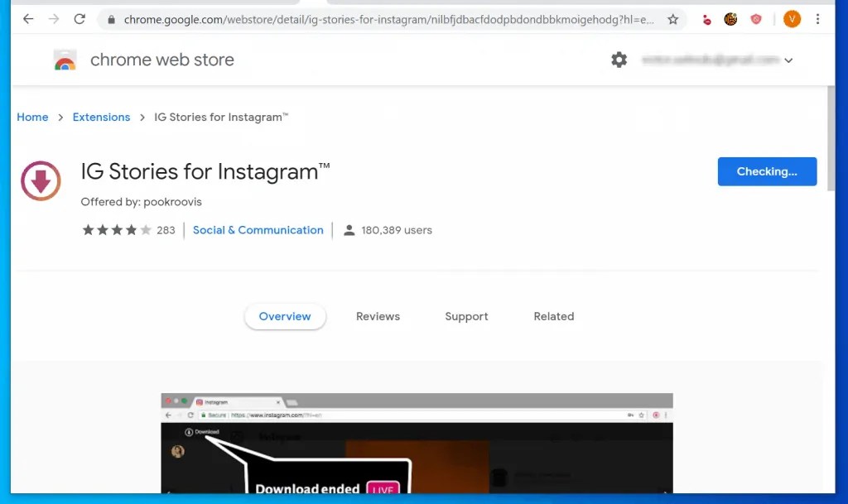The image size is (848, 504).
Task: Go to the Extensions breadcrumb link
Action: 101,117
